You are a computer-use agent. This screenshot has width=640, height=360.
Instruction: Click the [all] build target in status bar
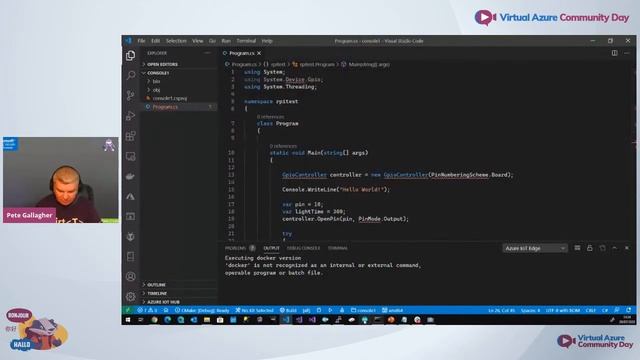click(x=306, y=310)
